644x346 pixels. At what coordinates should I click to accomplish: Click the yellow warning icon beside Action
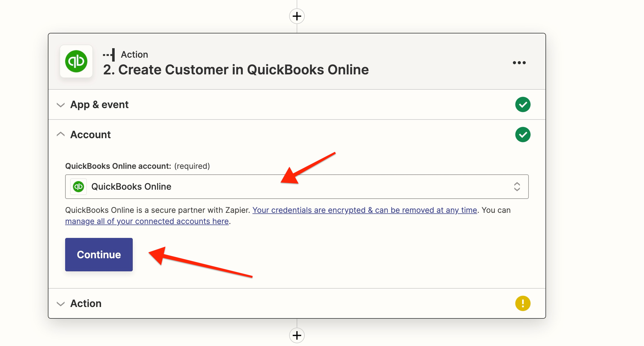(523, 303)
